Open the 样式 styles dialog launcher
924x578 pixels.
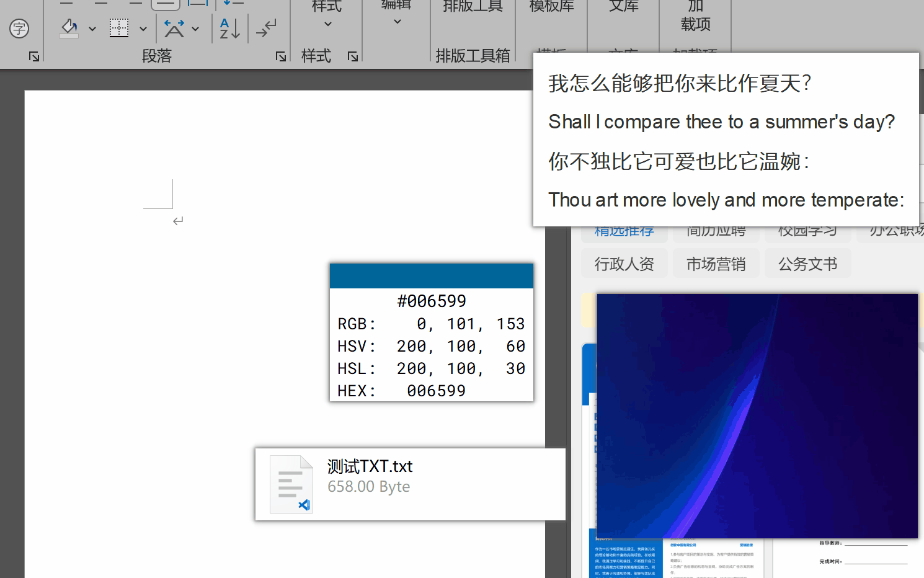(x=352, y=56)
